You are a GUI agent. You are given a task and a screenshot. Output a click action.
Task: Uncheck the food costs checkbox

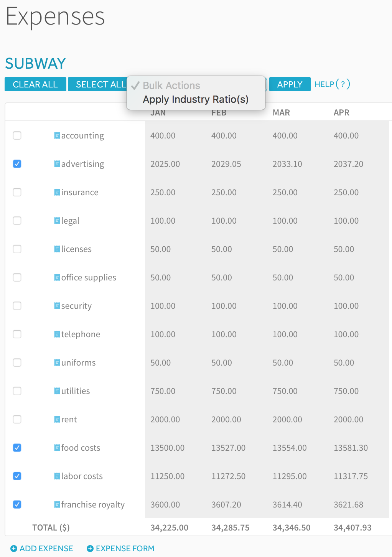17,448
